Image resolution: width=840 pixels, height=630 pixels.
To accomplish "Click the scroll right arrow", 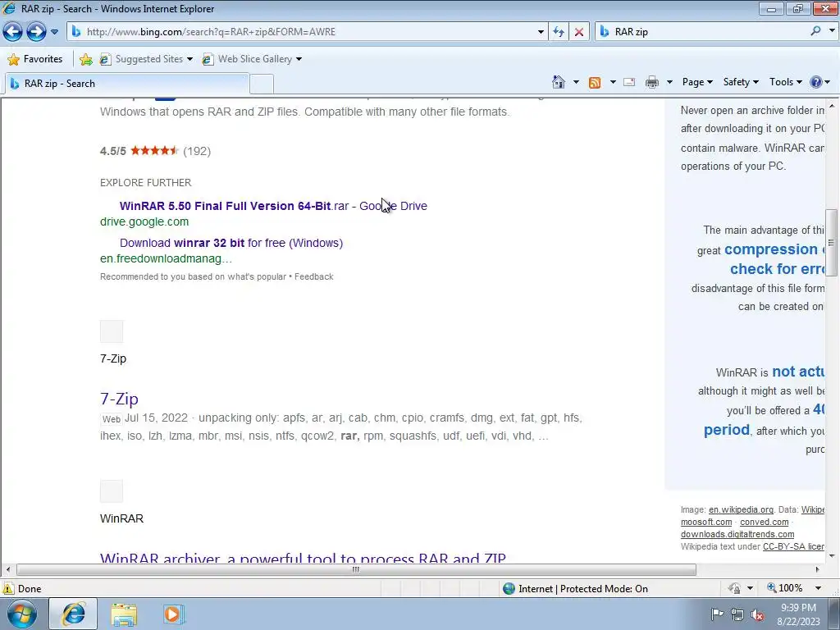I will 818,569.
